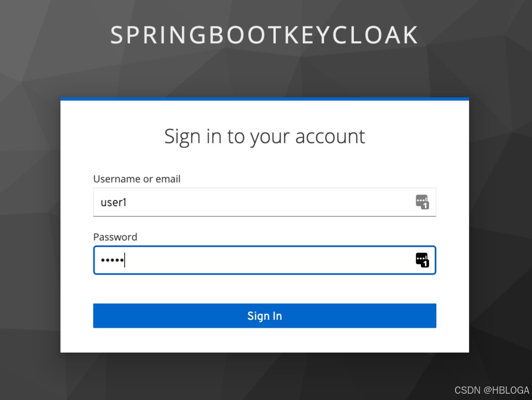
Task: Click the "1" badge on password autofill icon
Action: click(425, 264)
